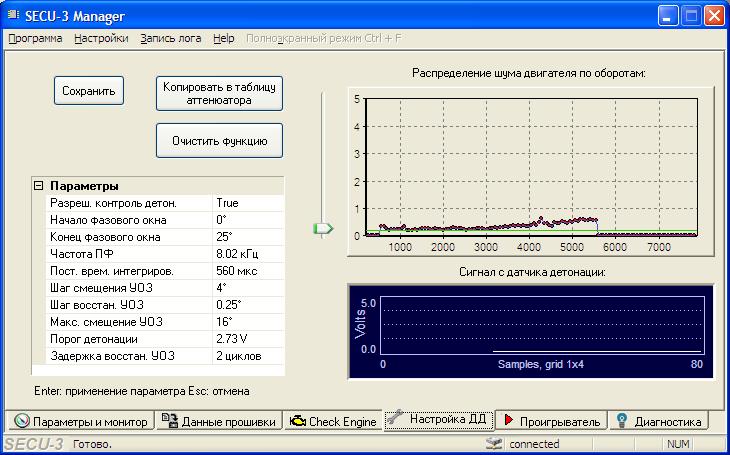Screen dimensions: 730x455
Task: Open the Help menu
Action: [x=224, y=38]
